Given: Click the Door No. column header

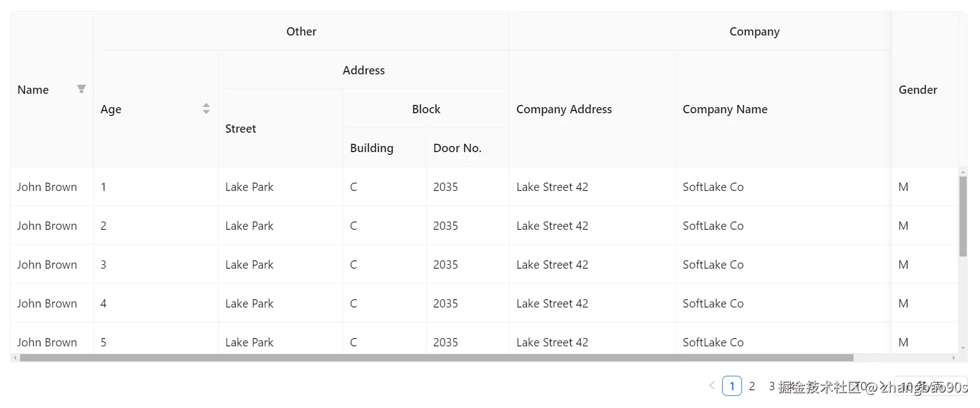Looking at the screenshot, I should click(x=457, y=148).
